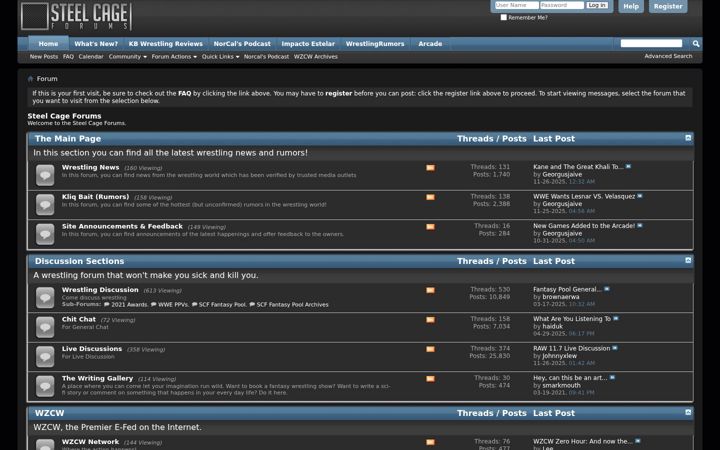720x450 pixels.
Task: Open the Community dropdown menu
Action: pyautogui.click(x=128, y=57)
